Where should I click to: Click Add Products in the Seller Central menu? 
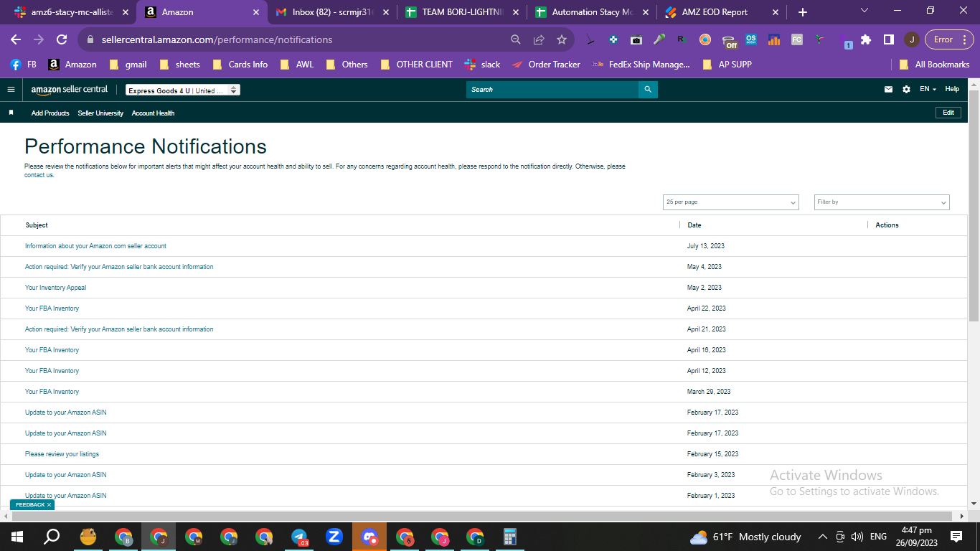50,113
